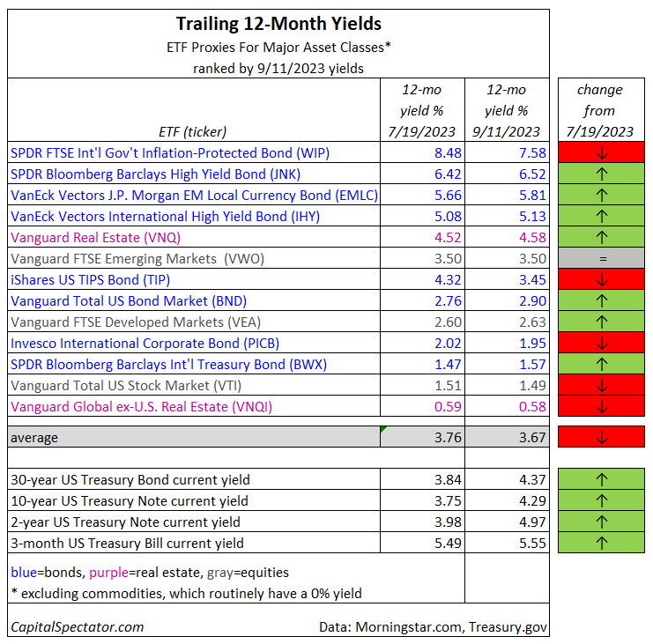Click the 'ETF (ticker)' column header
The width and height of the screenshot is (653, 644).
click(192, 132)
